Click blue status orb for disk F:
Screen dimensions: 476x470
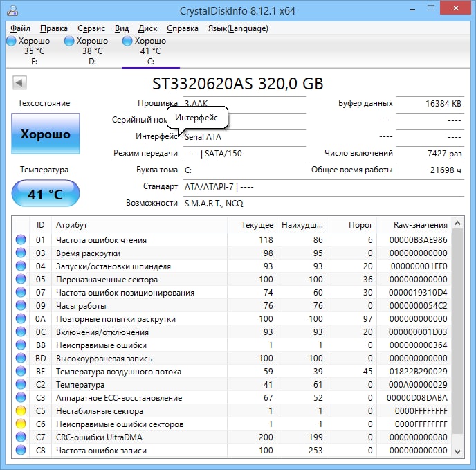pyautogui.click(x=11, y=41)
